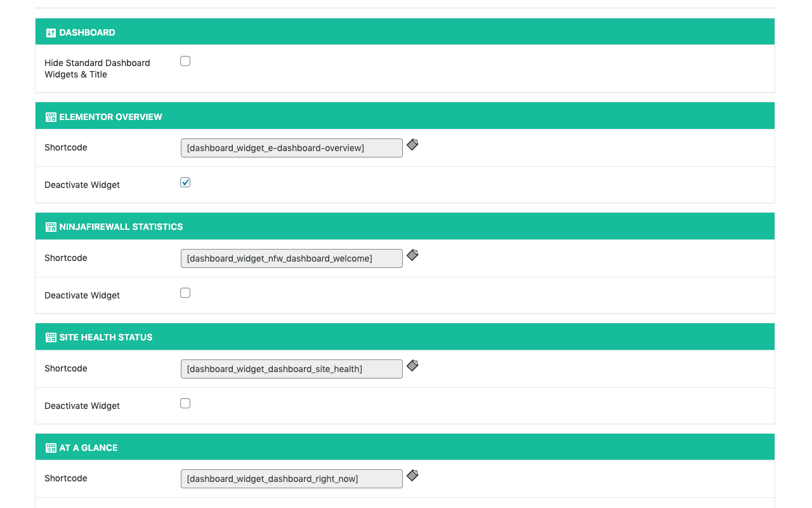Copy the Elementor Overview shortcode via tag icon
812x508 pixels.
click(x=412, y=145)
